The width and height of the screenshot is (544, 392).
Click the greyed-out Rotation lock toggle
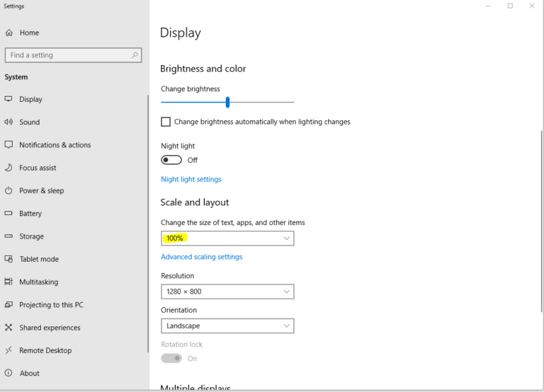click(171, 358)
